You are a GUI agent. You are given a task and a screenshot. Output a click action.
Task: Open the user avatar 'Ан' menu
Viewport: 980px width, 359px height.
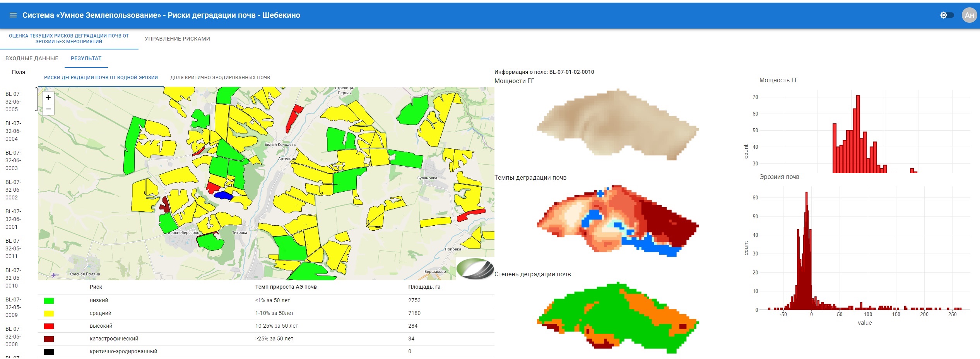click(x=969, y=15)
